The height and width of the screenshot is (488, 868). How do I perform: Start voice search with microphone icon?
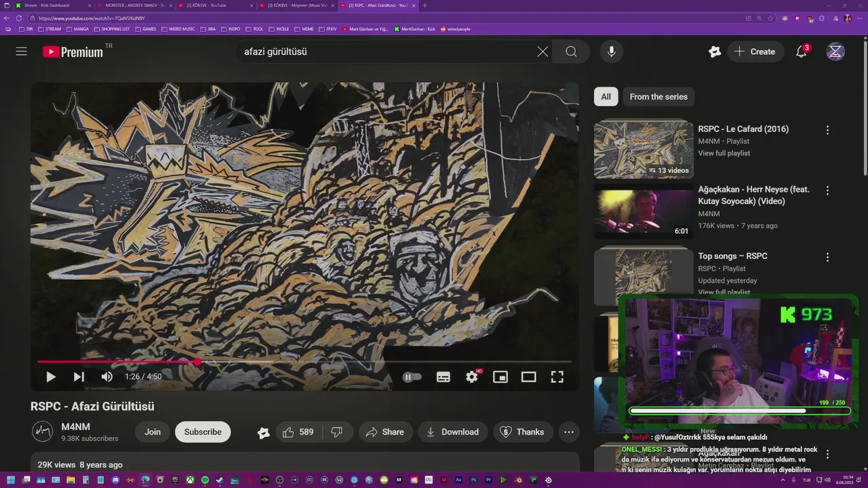(612, 52)
